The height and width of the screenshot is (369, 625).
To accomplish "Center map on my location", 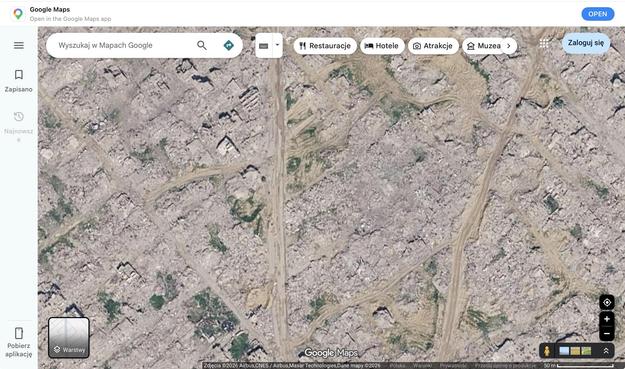I will point(607,302).
